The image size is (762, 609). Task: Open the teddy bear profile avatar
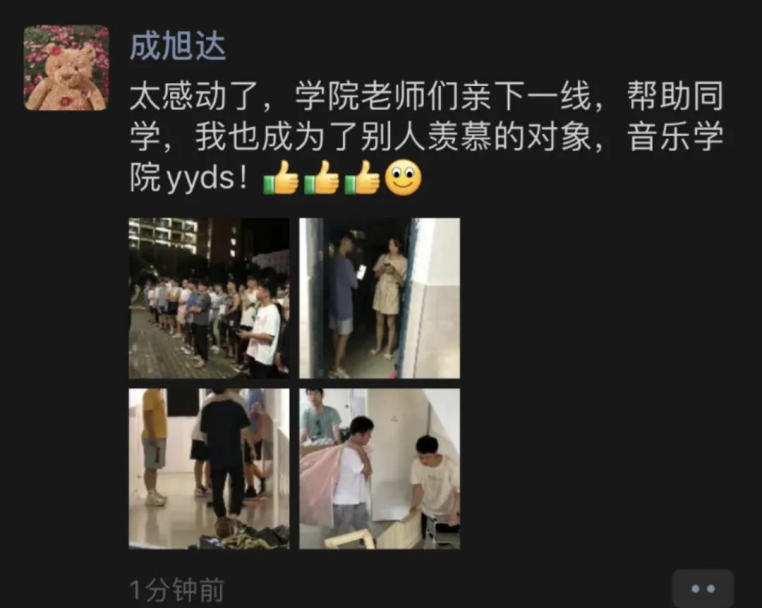coord(66,68)
